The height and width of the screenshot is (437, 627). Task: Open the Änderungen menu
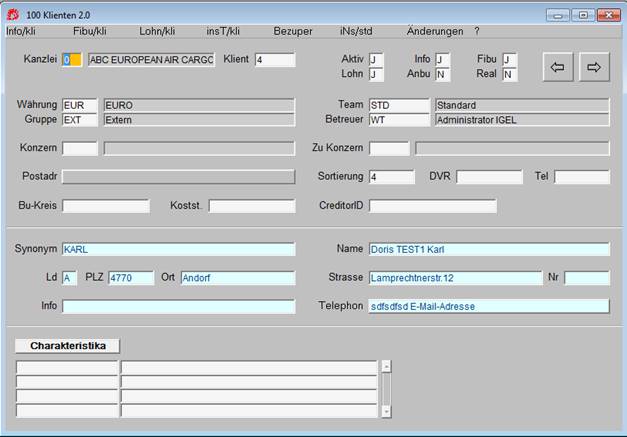click(x=434, y=31)
